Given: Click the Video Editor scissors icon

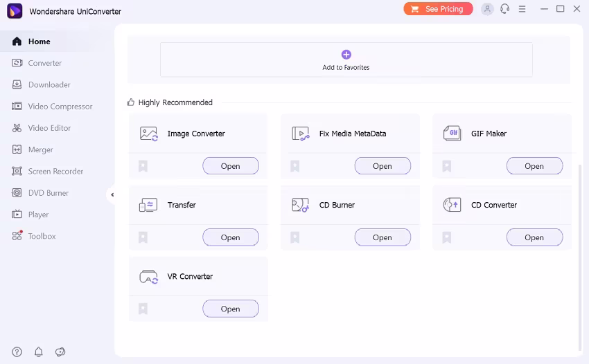Looking at the screenshot, I should tap(17, 128).
